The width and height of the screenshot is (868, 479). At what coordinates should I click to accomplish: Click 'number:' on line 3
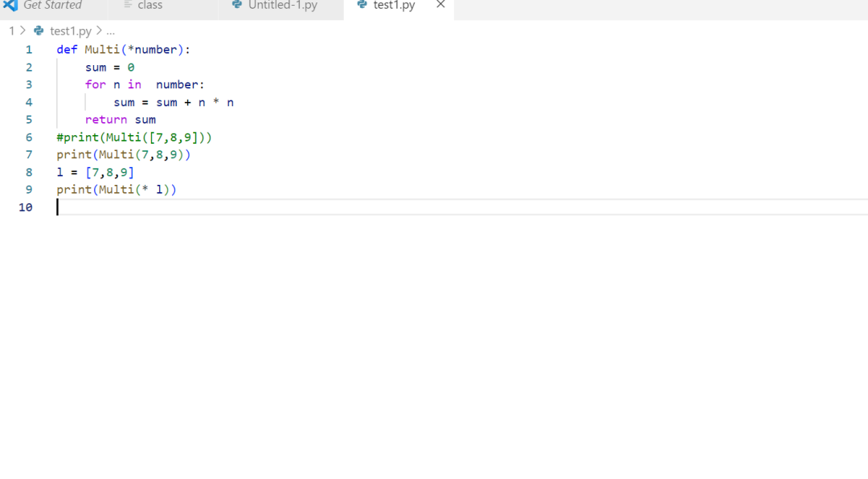tap(180, 84)
